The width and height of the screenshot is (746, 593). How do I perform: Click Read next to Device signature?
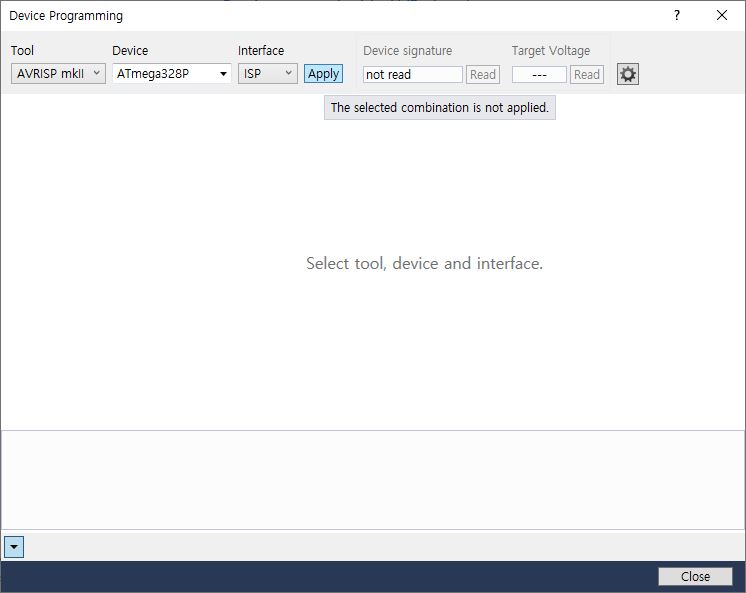point(483,75)
